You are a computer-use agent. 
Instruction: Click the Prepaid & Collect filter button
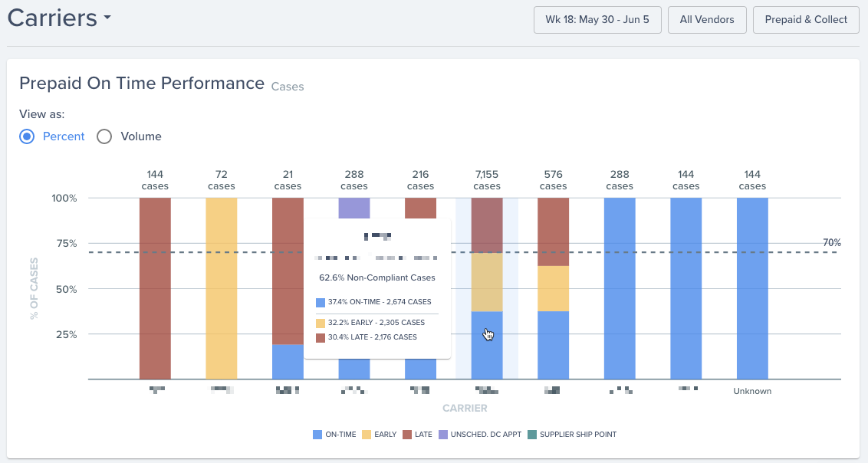click(x=806, y=20)
